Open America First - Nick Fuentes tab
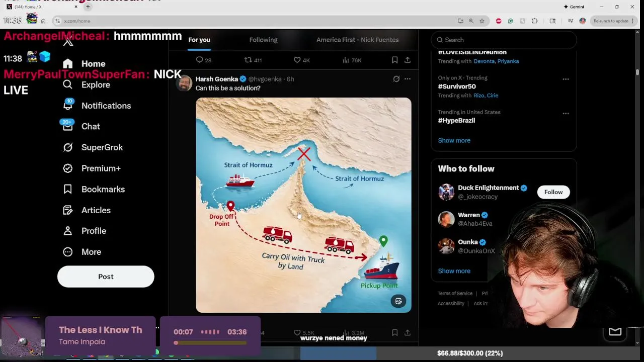 [357, 40]
